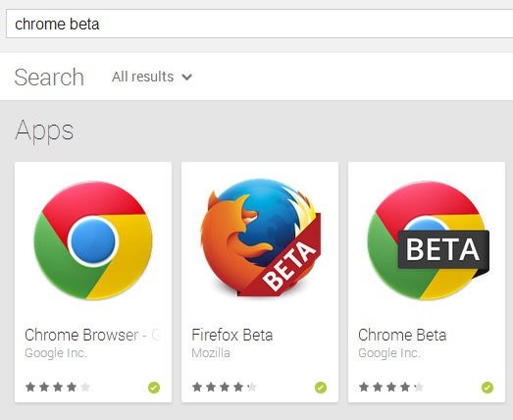Visit Google Inc. developer under Chrome Beta
Screen dimensions: 513x420
(x=389, y=353)
